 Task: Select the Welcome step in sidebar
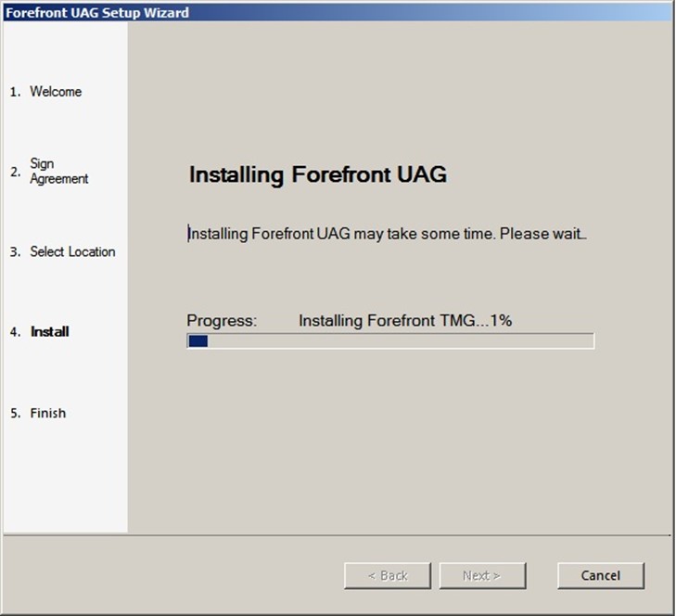[56, 92]
